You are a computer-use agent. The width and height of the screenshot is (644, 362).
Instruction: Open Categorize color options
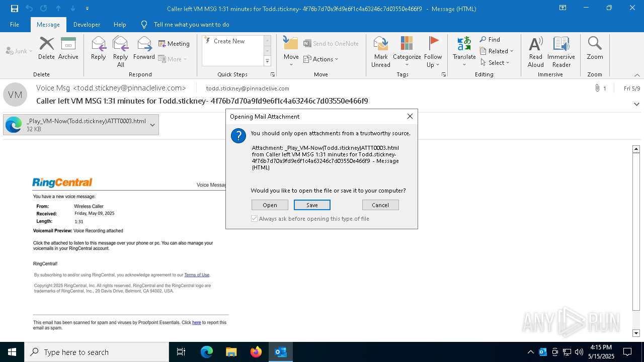point(407,51)
